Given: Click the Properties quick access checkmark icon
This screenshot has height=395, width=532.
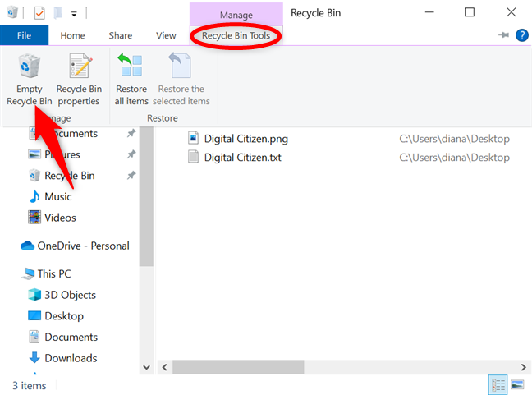Looking at the screenshot, I should tap(39, 13).
